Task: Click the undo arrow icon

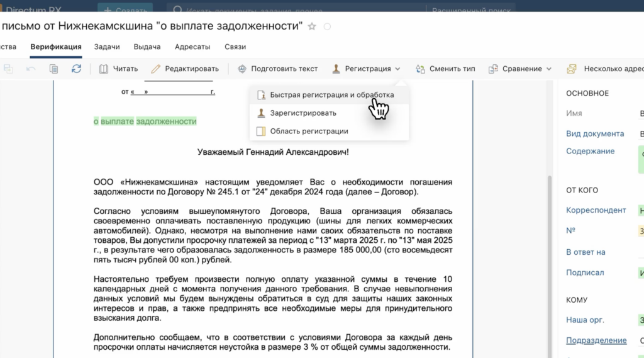Action: [x=31, y=69]
